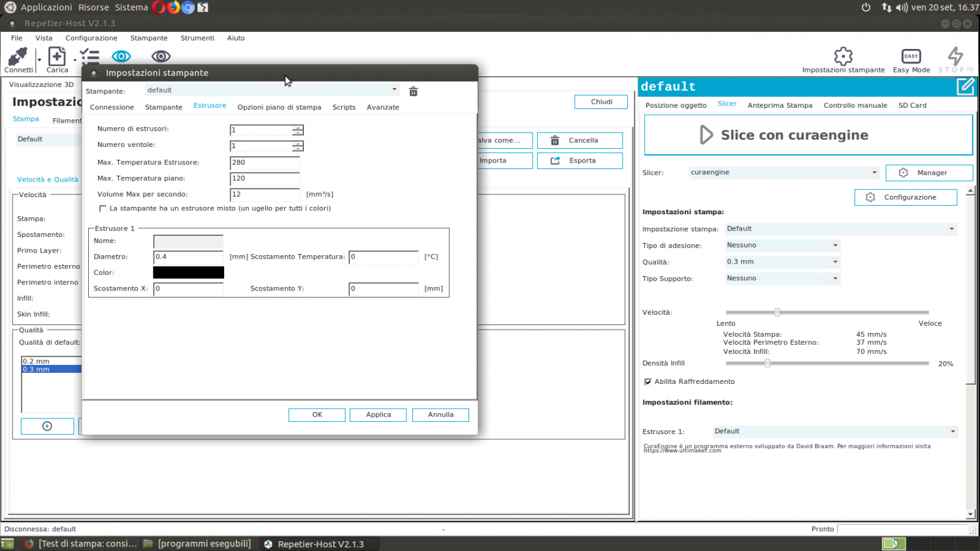The width and height of the screenshot is (980, 551).
Task: Open the Slicer curaengine dropdown
Action: [x=784, y=172]
